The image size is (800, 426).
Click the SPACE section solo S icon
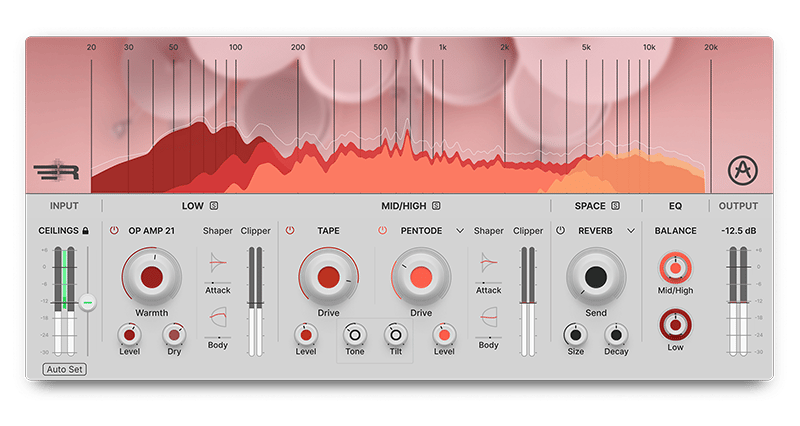[x=615, y=207]
